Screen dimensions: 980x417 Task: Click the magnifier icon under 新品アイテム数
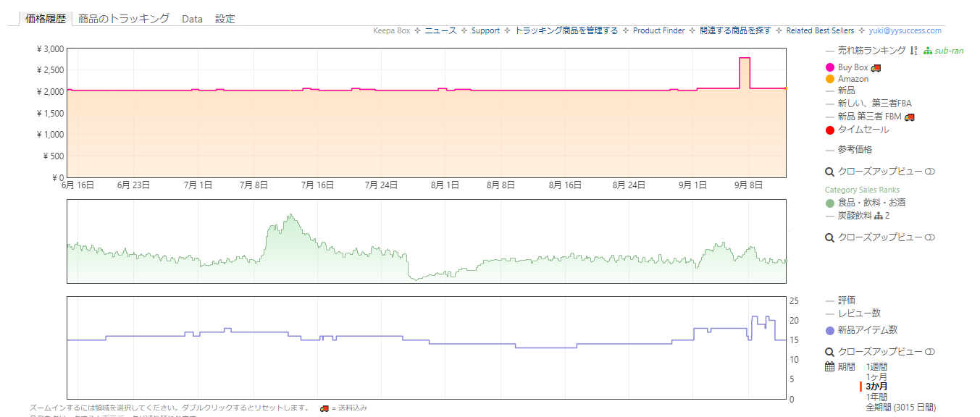click(830, 352)
